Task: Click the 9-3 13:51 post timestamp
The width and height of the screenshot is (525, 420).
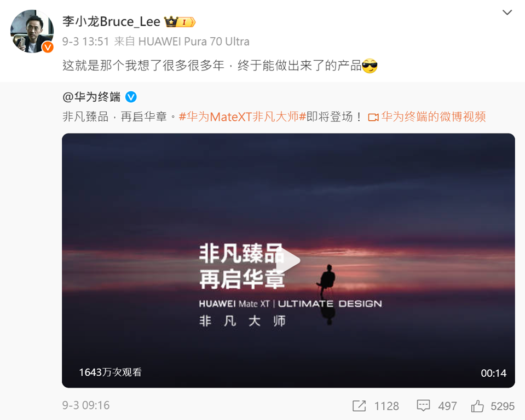Action: point(86,42)
